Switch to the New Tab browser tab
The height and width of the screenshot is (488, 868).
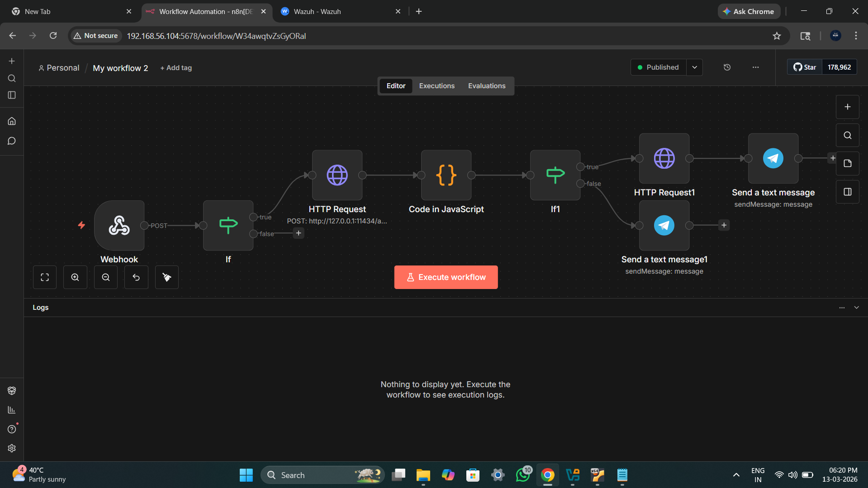coord(71,12)
